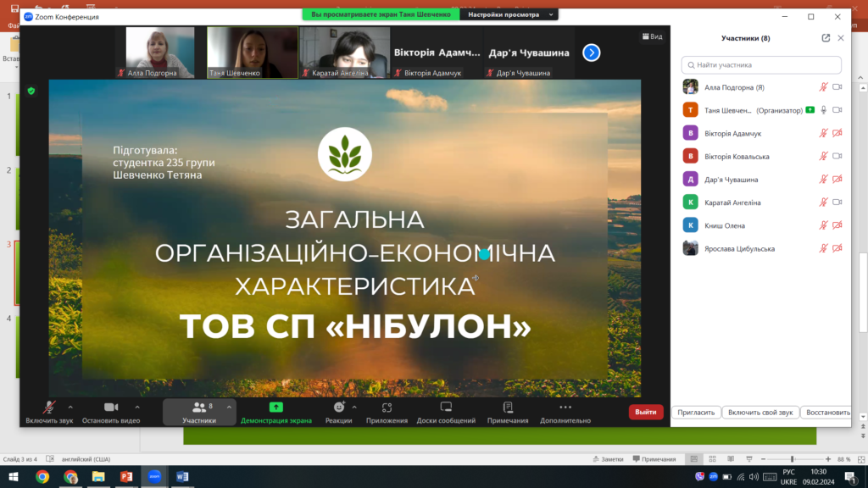This screenshot has width=868, height=488.
Task: Stop video (Остановить видео)
Action: click(x=111, y=413)
